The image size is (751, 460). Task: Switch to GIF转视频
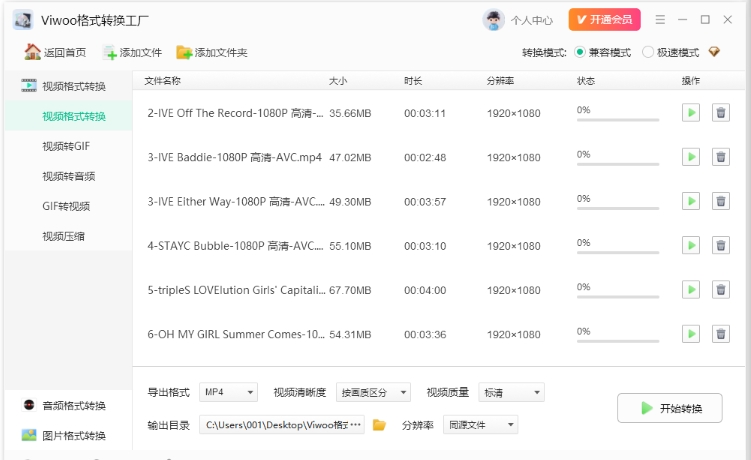click(68, 207)
